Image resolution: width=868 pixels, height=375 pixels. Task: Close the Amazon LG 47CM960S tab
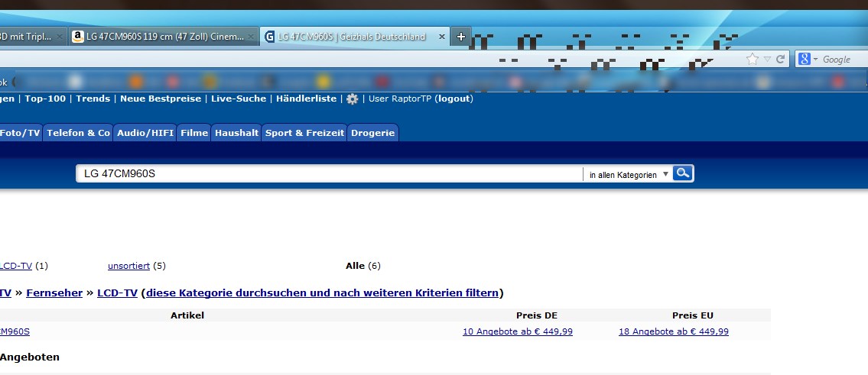(251, 37)
